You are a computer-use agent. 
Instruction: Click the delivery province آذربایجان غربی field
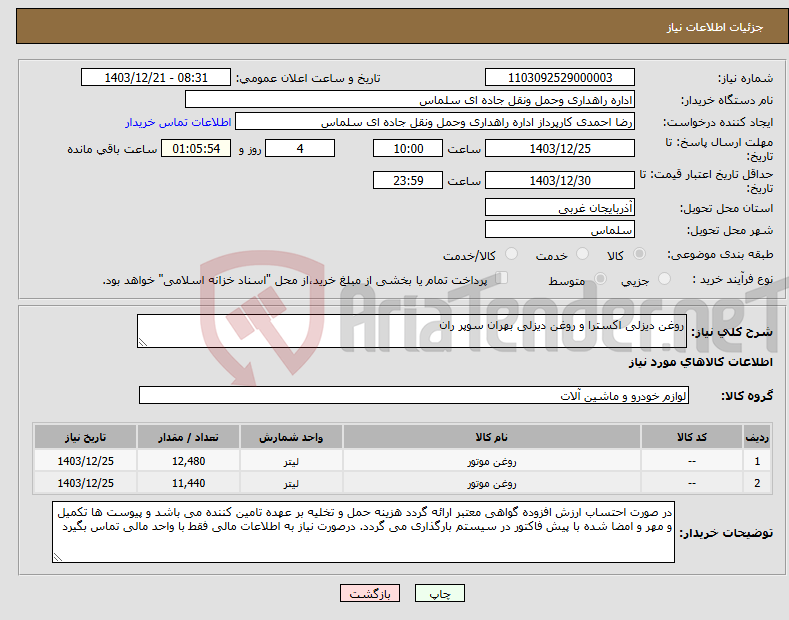[x=560, y=207]
